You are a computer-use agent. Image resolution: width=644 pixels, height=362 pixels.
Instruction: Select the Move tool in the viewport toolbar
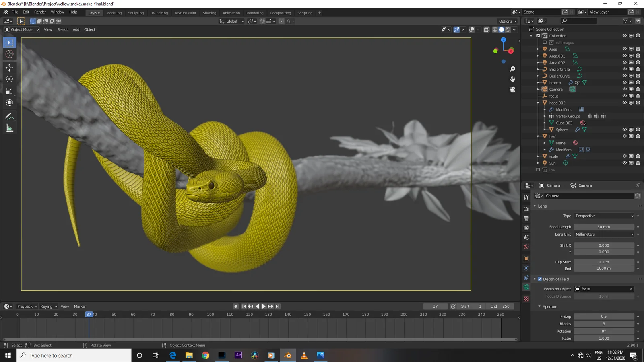(9, 68)
